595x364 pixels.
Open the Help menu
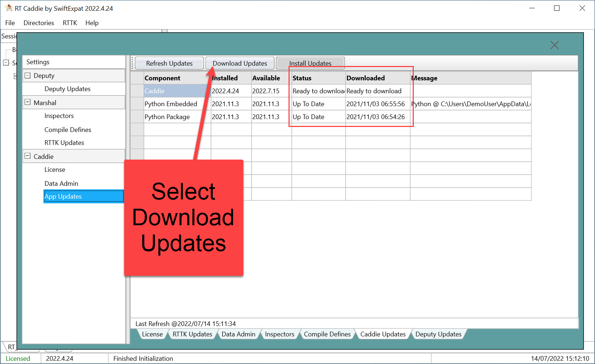92,23
